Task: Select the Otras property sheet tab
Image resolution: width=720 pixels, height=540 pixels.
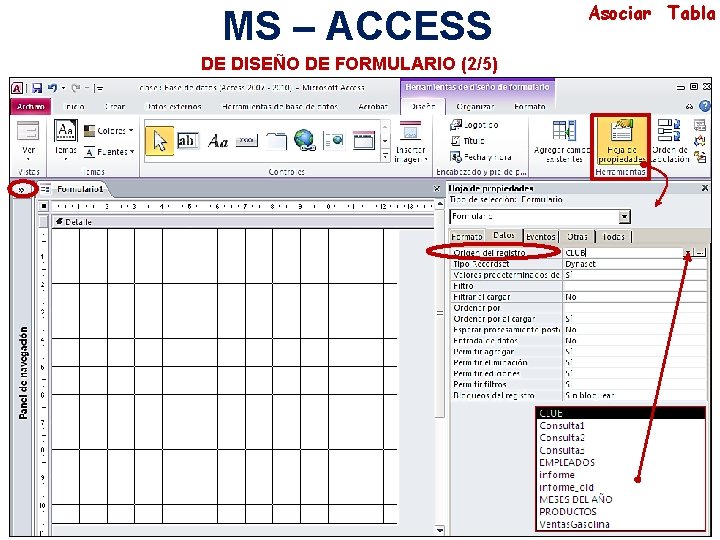Action: pos(577,236)
